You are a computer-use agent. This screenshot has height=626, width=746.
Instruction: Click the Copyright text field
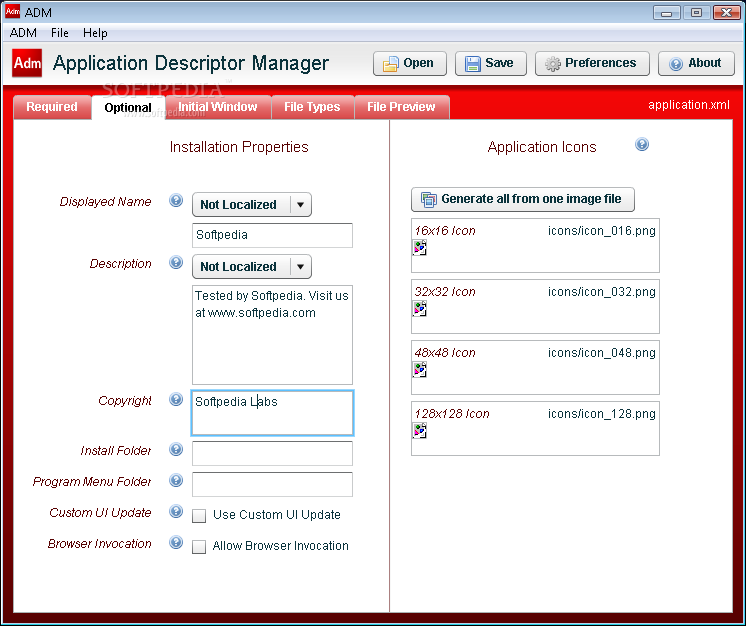coord(272,413)
